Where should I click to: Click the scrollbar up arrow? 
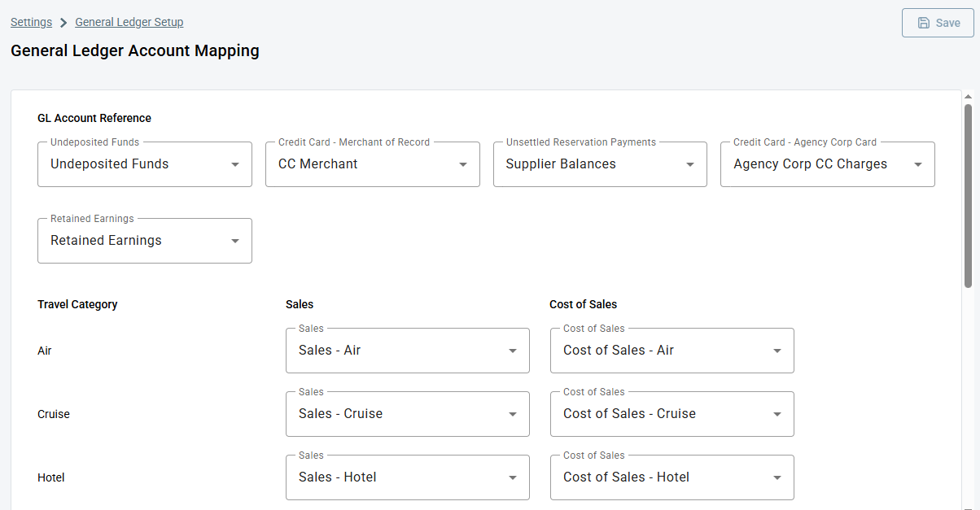click(x=969, y=95)
